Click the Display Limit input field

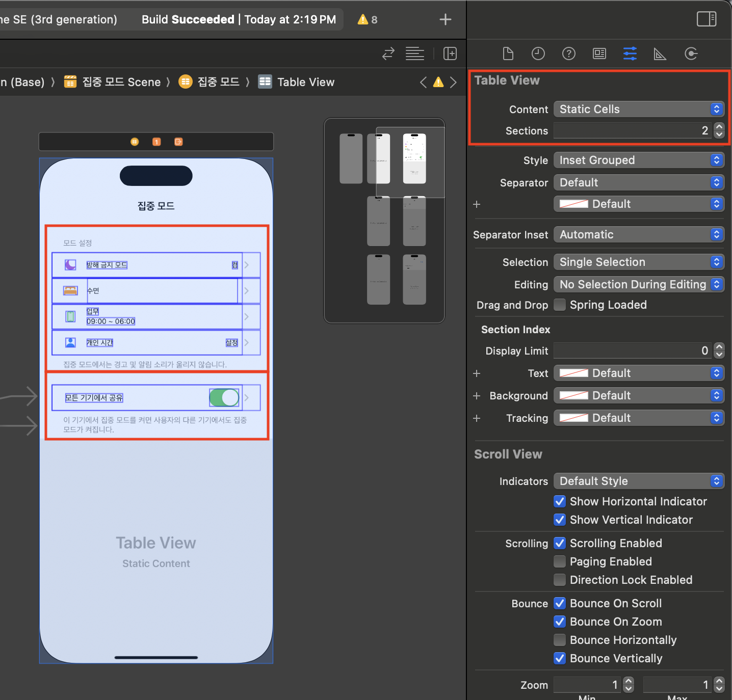(633, 351)
